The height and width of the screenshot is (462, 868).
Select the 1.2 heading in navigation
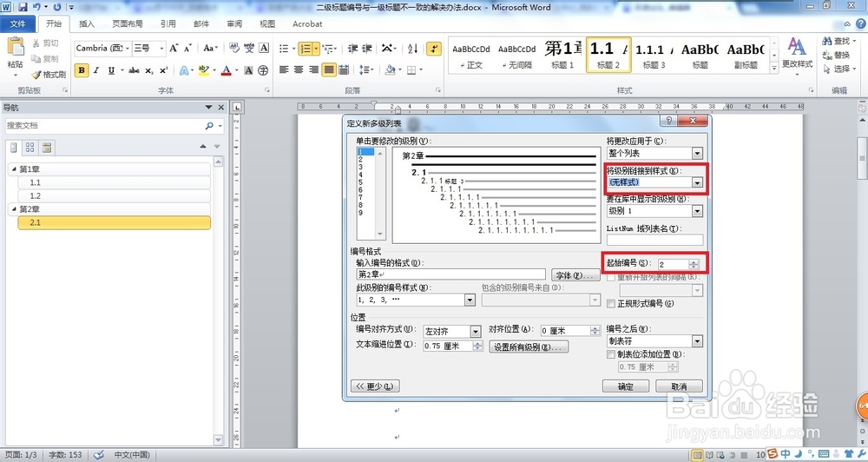[x=114, y=196]
